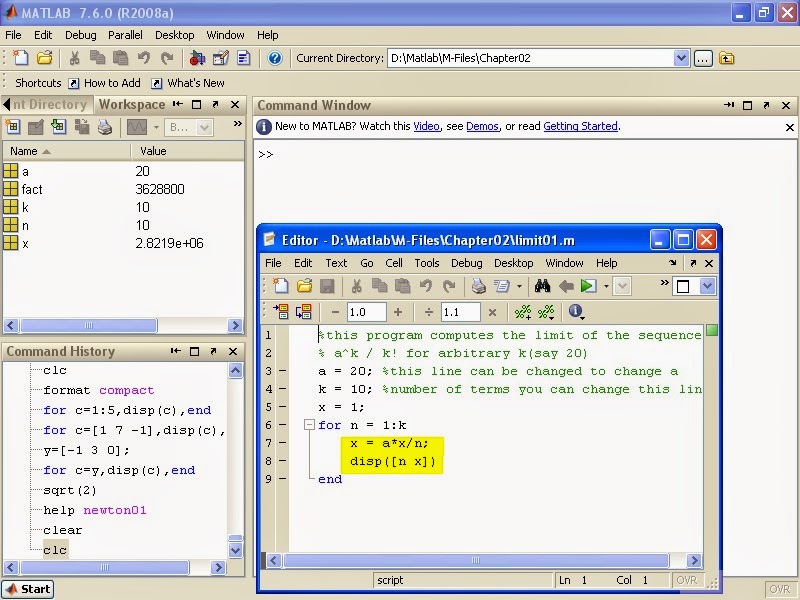Open the Demos link
The height and width of the screenshot is (600, 800).
tap(482, 126)
